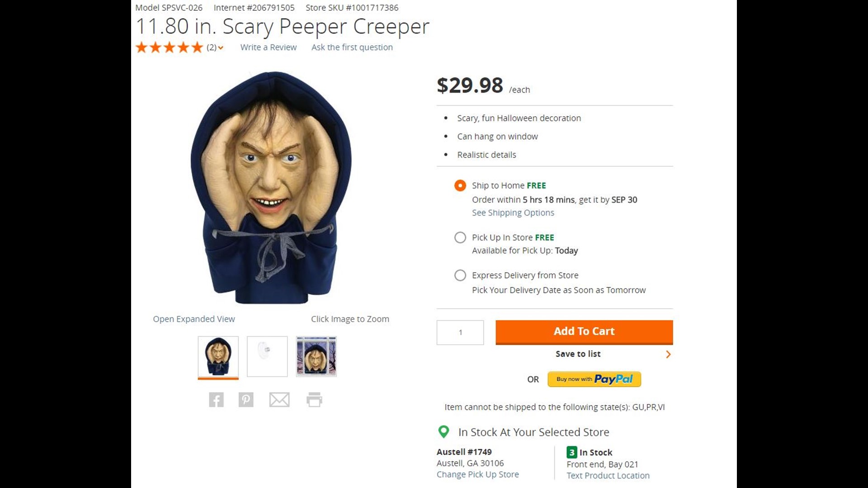Click the five-star rating stars
This screenshot has height=488, width=868.
(x=169, y=47)
